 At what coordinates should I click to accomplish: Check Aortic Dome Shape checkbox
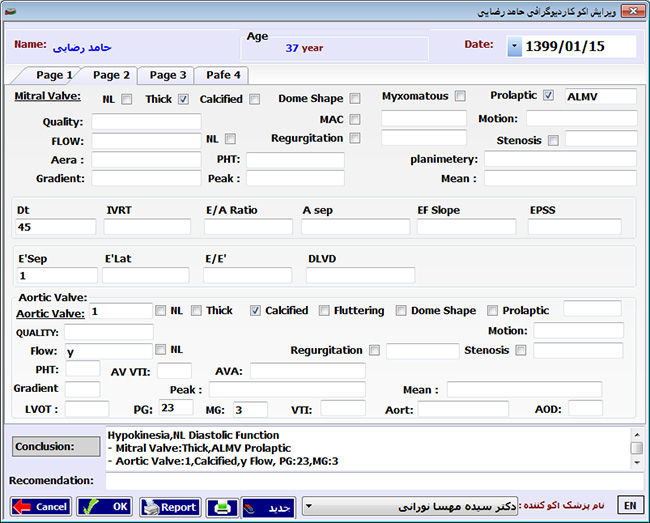click(x=401, y=310)
